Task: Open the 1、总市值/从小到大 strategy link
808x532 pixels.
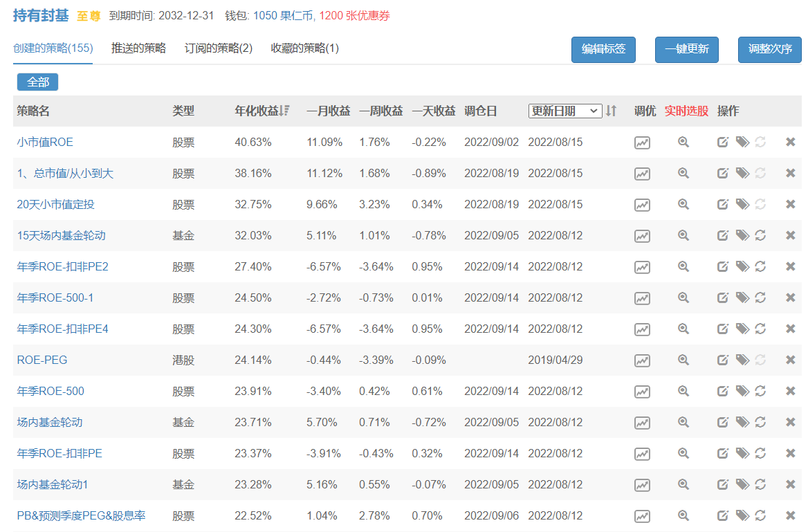Action: coord(65,173)
